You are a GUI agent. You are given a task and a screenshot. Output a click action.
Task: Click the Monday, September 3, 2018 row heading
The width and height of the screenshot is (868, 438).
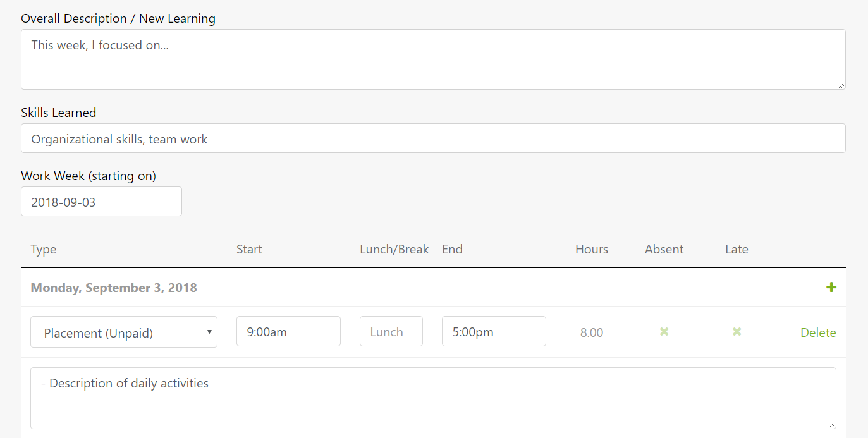(114, 287)
